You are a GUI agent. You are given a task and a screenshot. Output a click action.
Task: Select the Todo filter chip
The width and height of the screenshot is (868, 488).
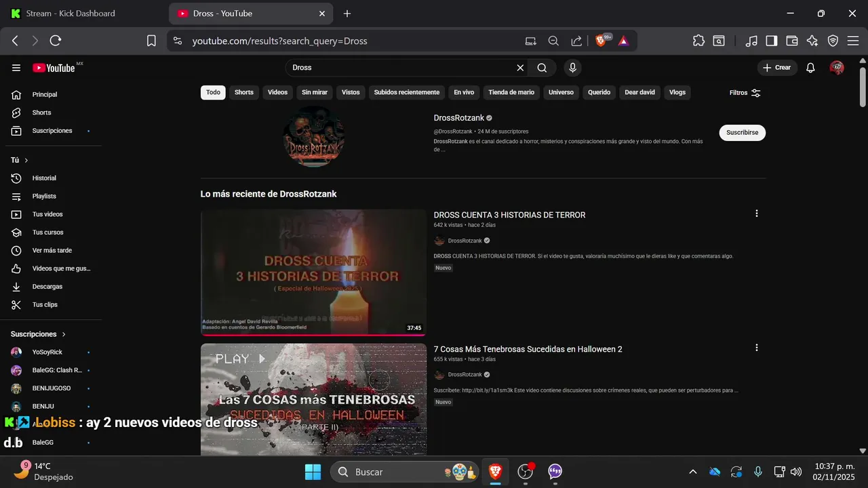pos(213,92)
